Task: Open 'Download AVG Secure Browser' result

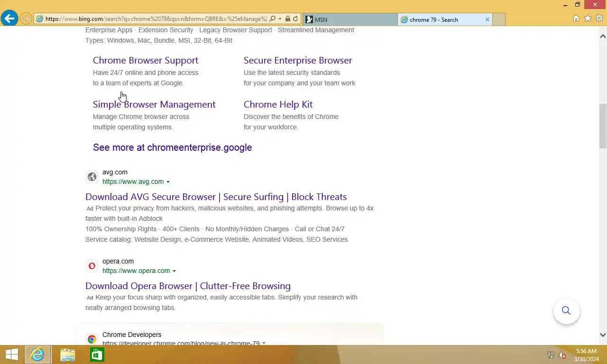Action: click(216, 197)
